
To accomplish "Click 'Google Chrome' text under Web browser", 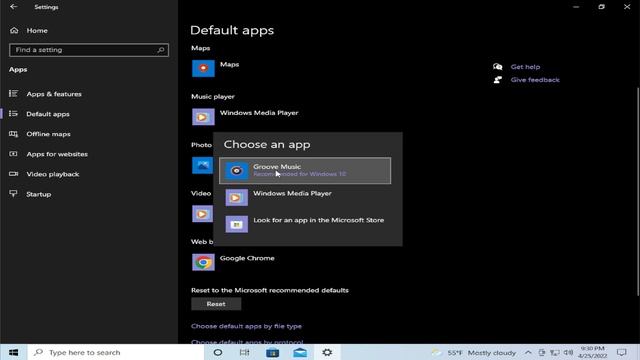I will coord(247,258).
